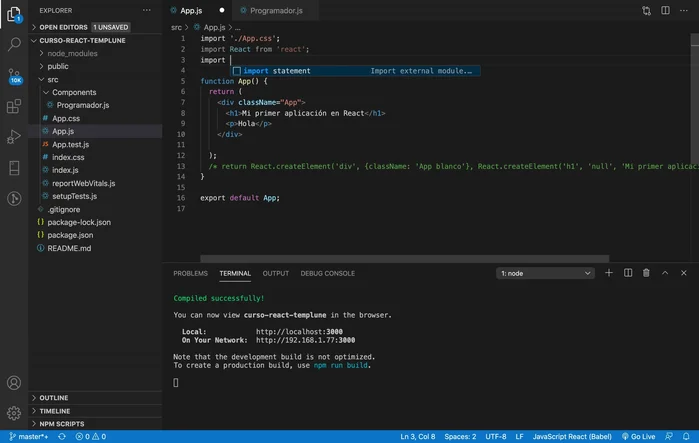Open the Accounts icon in activity bar
Screen dimensions: 699x443
pyautogui.click(x=14, y=383)
